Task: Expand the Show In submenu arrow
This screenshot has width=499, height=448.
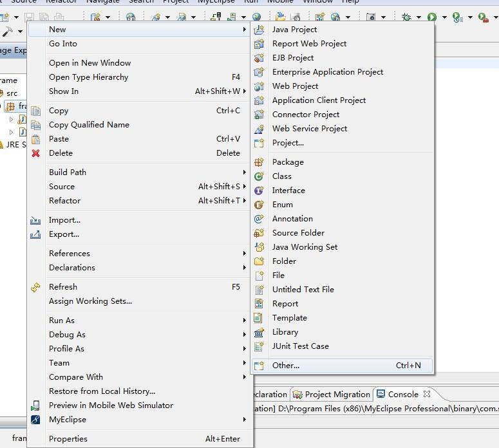Action: (245, 91)
